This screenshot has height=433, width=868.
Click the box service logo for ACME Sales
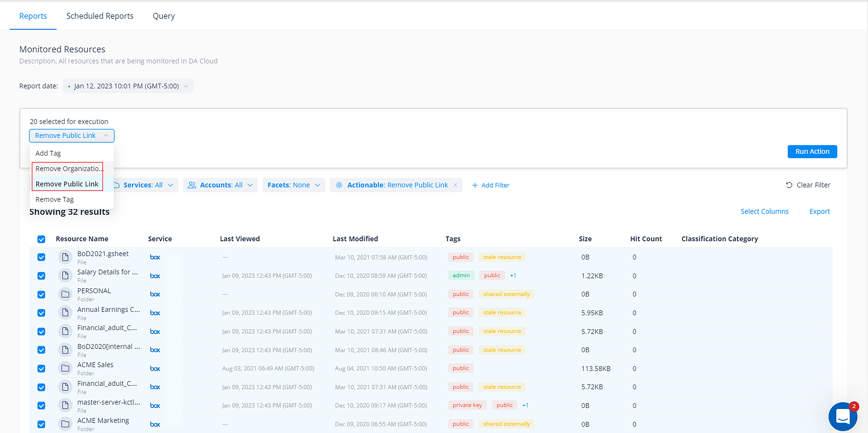pos(155,369)
